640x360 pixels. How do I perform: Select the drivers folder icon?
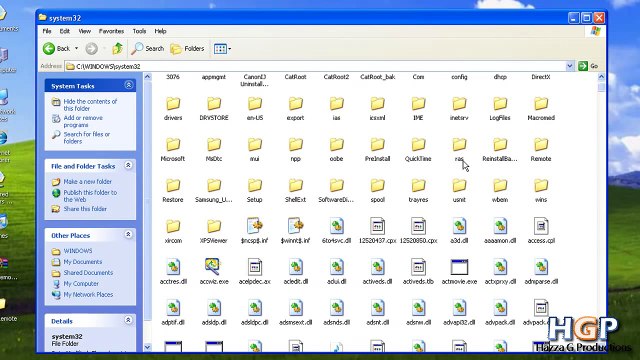pyautogui.click(x=173, y=104)
